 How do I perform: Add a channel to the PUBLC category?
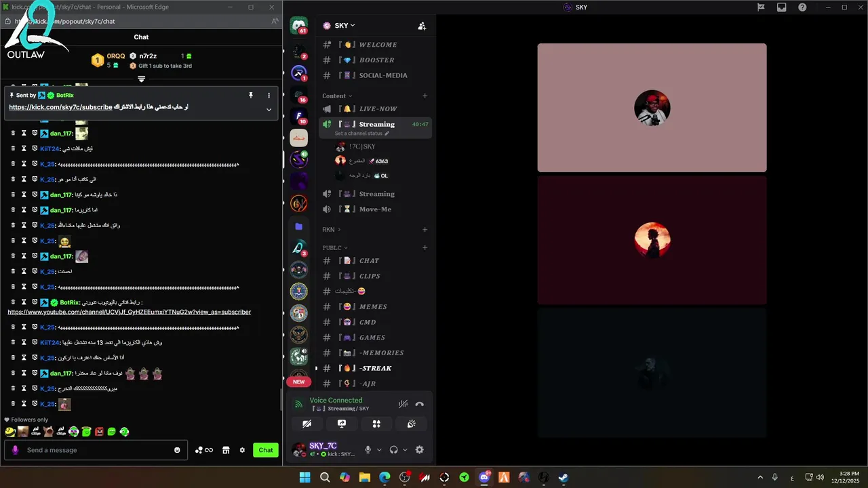tap(425, 248)
